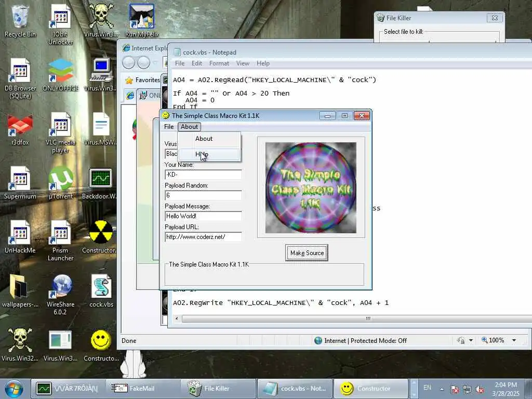This screenshot has width=532, height=399.
Task: Open the Supermium desktop icon
Action: tap(20, 183)
